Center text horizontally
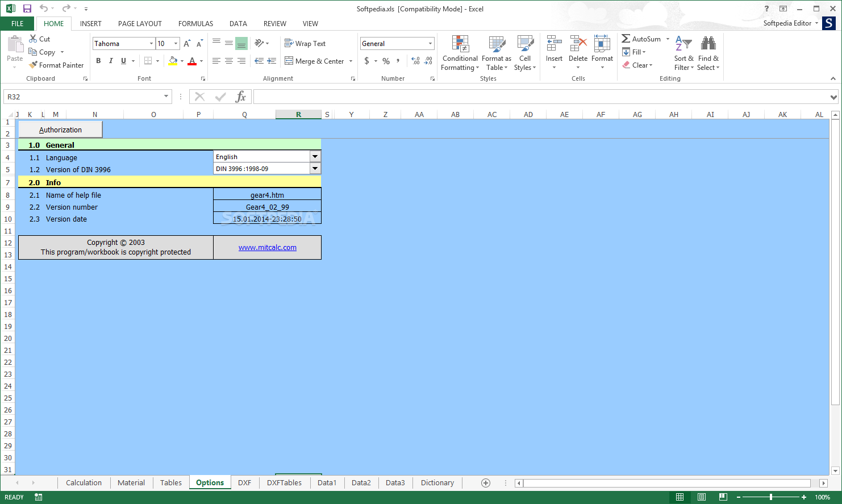Screen dimensions: 842x504 pos(228,61)
